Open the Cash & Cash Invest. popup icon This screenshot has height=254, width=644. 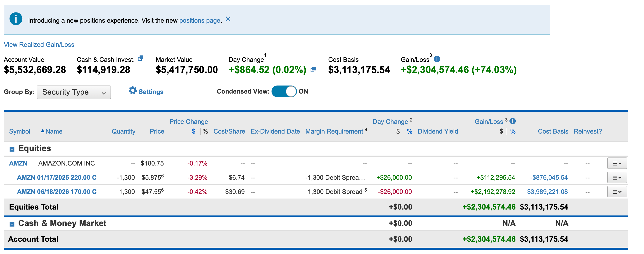(141, 58)
